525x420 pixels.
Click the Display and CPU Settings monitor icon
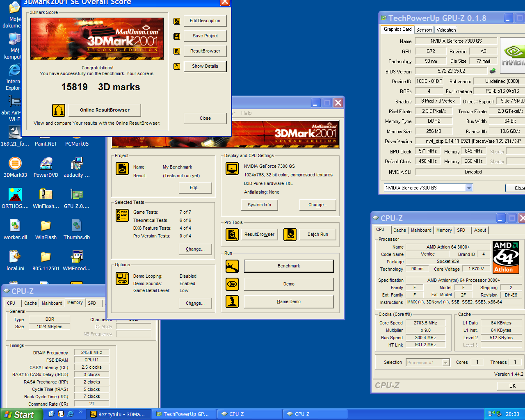(x=232, y=169)
